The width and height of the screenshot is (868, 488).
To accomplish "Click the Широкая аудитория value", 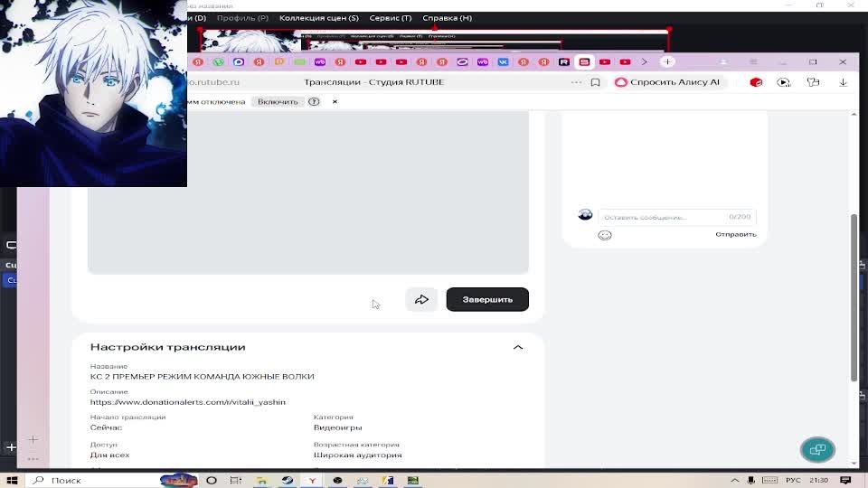I will [358, 455].
